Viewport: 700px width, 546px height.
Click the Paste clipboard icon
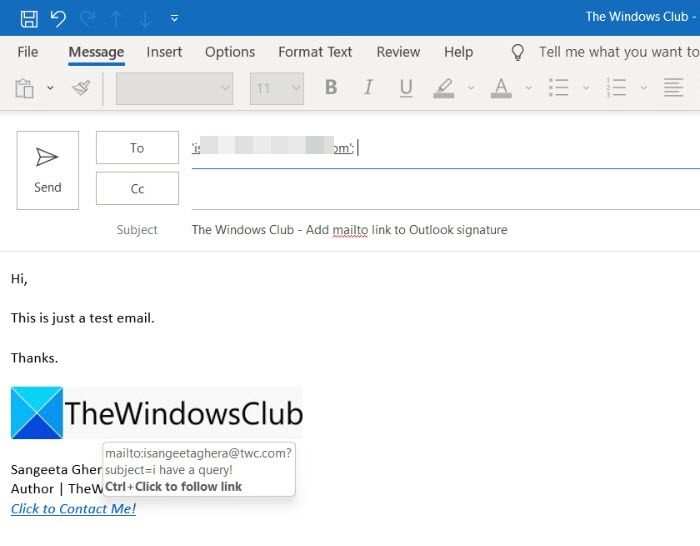pyautogui.click(x=25, y=88)
